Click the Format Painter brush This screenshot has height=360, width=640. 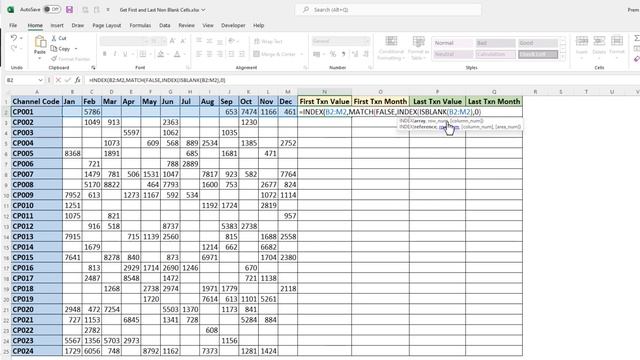point(70,59)
